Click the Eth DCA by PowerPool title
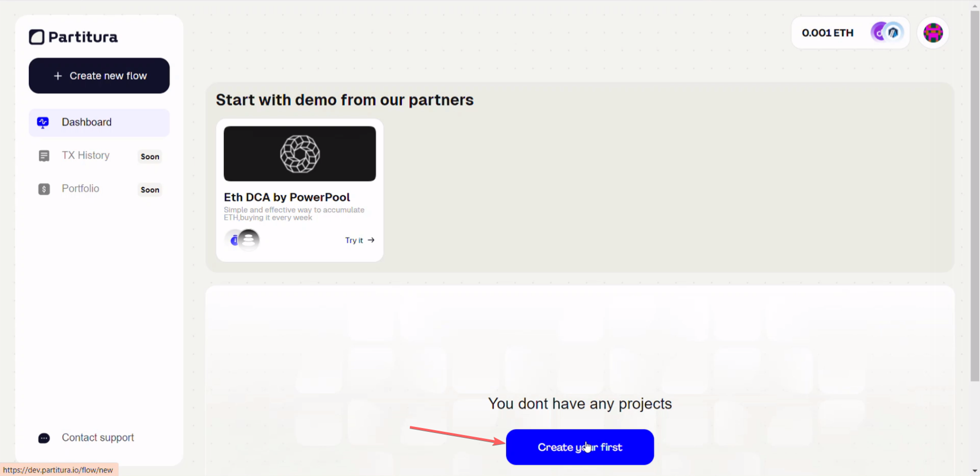 pos(287,197)
